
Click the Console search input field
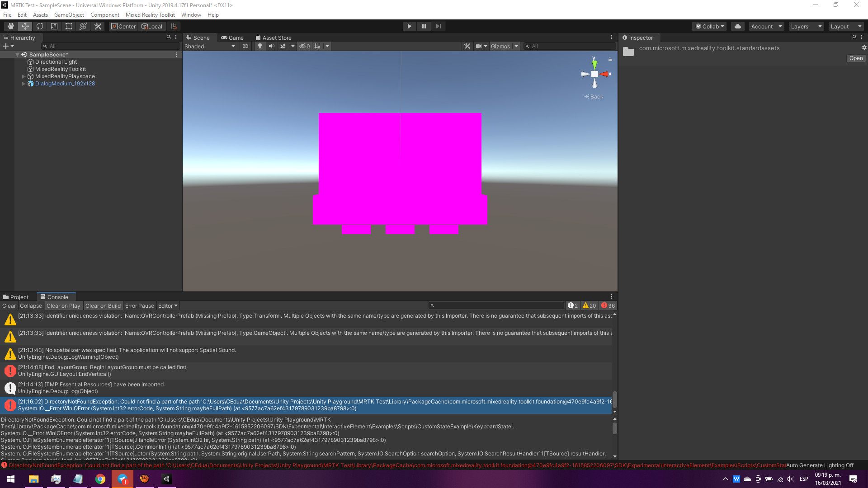point(496,305)
